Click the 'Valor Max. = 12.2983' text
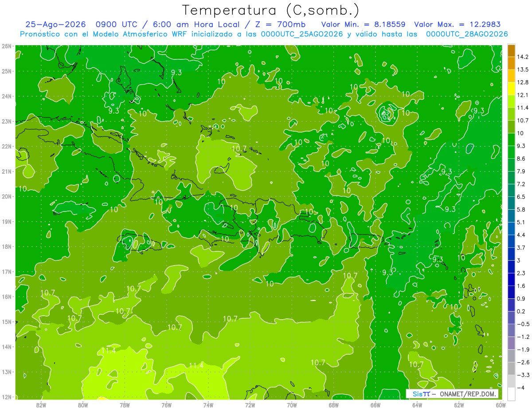This screenshot has height=411, width=532. [x=458, y=24]
